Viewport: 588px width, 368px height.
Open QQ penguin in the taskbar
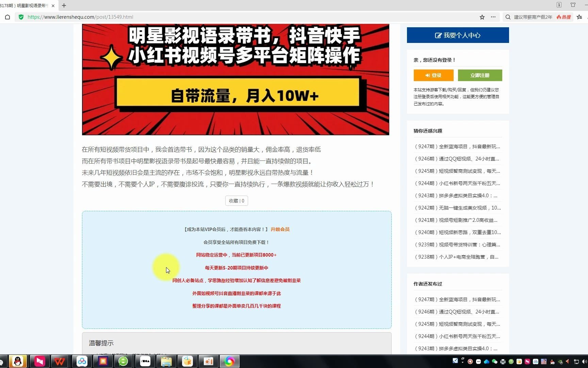pyautogui.click(x=18, y=361)
